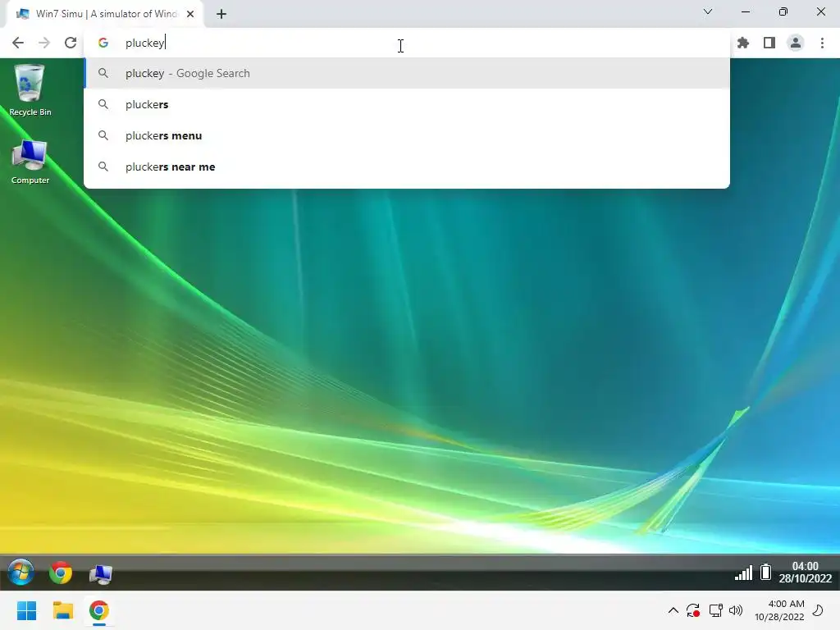Screen dimensions: 840x630
Task: Click the browser forward arrow
Action: click(44, 43)
